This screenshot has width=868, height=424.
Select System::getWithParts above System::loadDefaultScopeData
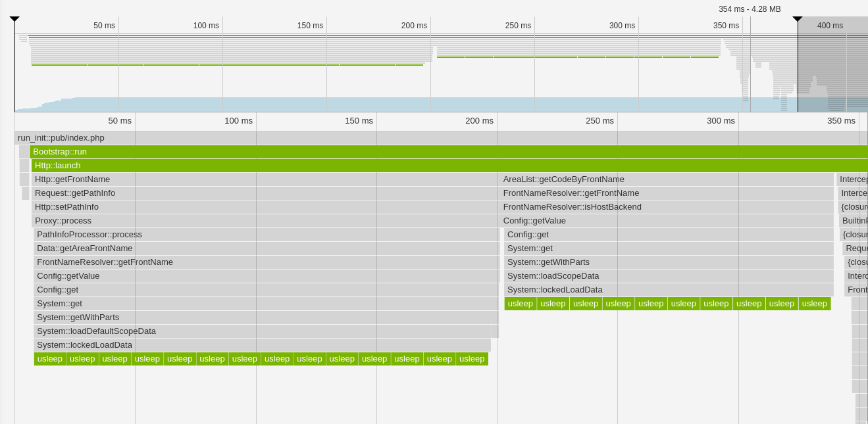[x=266, y=318]
